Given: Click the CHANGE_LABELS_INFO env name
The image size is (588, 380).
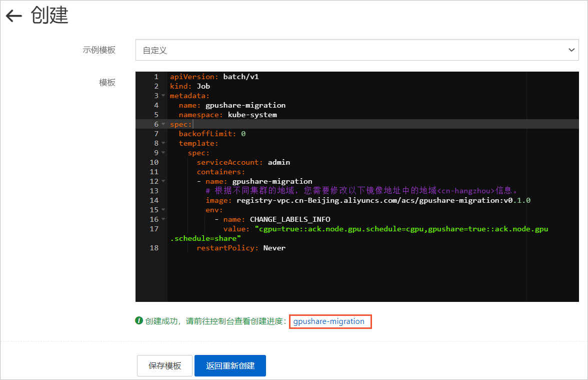Looking at the screenshot, I should pyautogui.click(x=290, y=220).
